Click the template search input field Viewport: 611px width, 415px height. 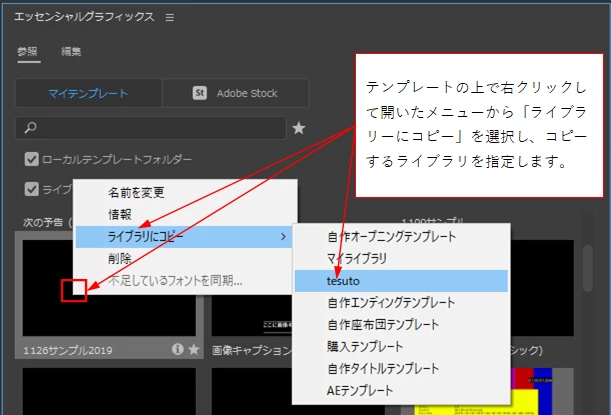151,128
